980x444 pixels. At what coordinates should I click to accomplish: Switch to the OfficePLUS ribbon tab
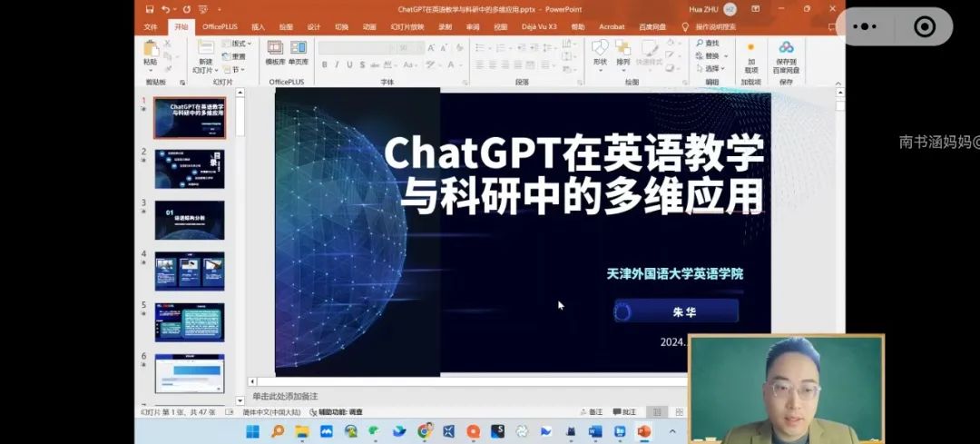[x=220, y=27]
